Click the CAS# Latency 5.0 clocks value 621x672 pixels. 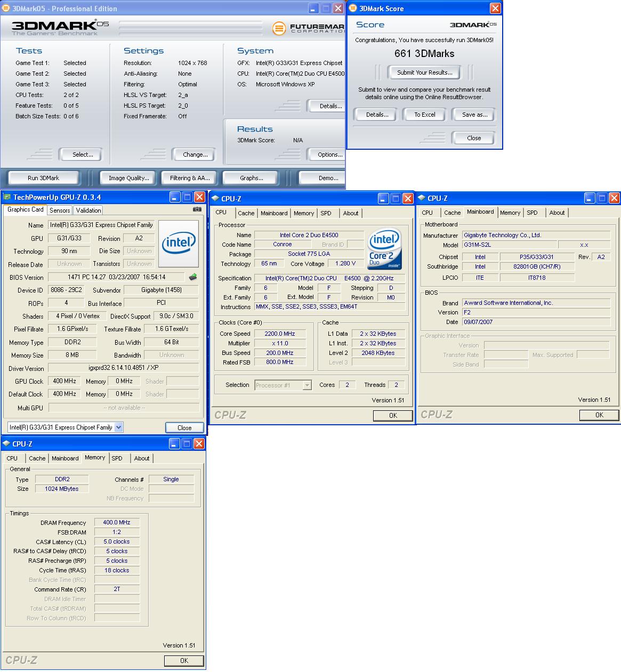point(117,541)
